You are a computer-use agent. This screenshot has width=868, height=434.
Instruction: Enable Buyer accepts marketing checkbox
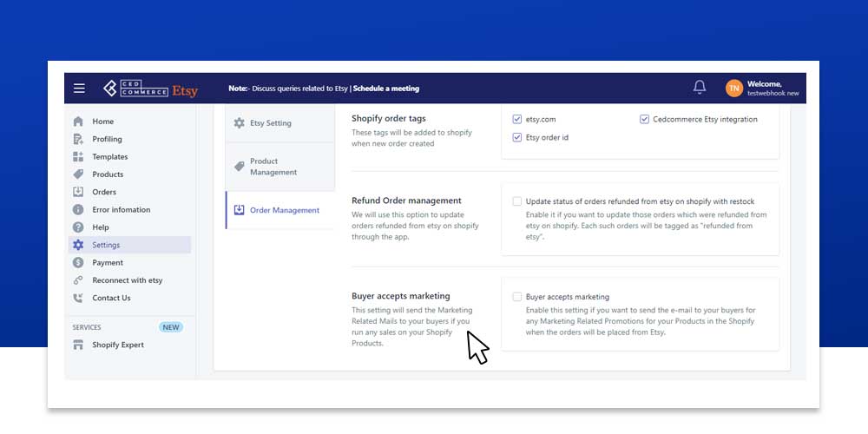517,297
